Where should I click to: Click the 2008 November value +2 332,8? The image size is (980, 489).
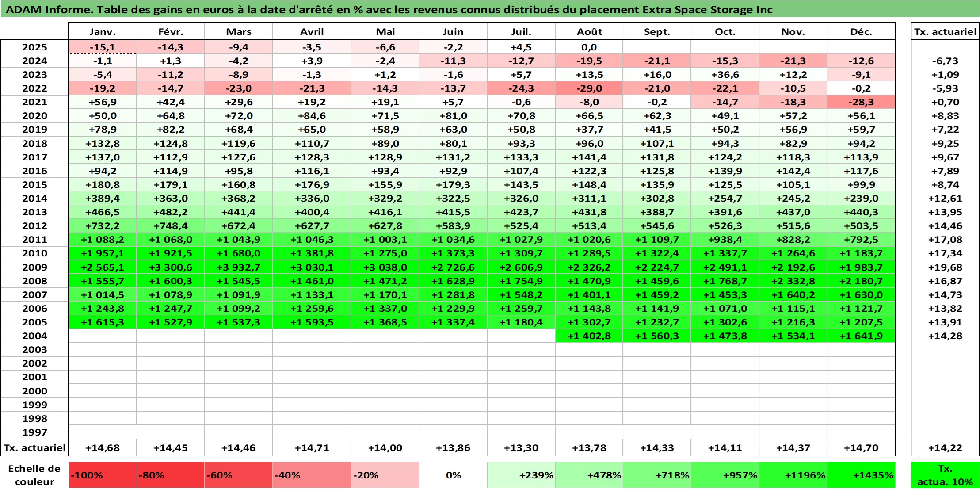coord(793,281)
